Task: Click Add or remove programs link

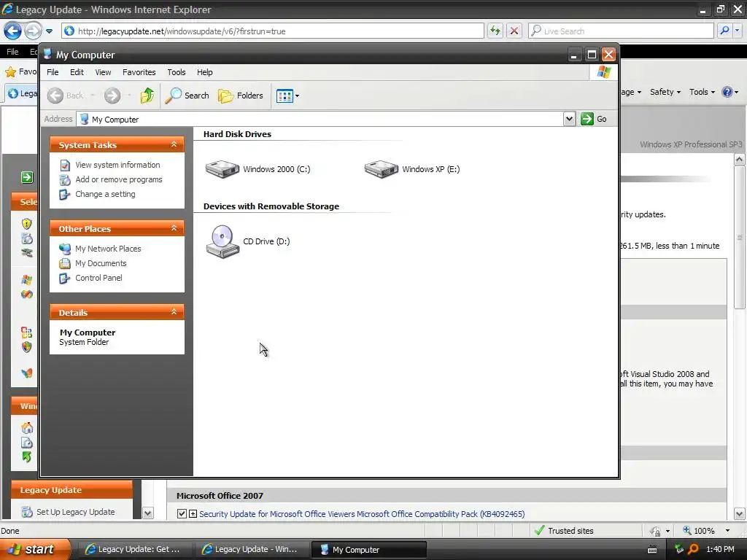Action: [119, 179]
